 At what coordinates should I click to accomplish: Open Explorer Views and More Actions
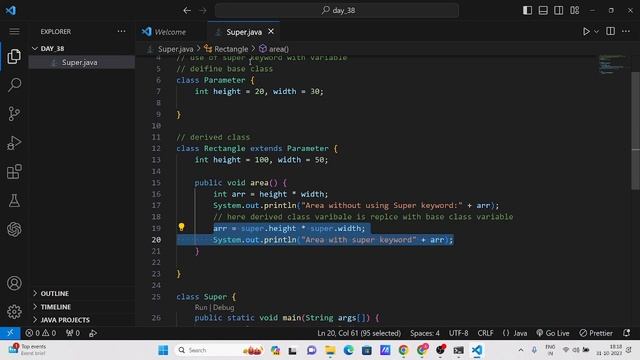(x=121, y=31)
